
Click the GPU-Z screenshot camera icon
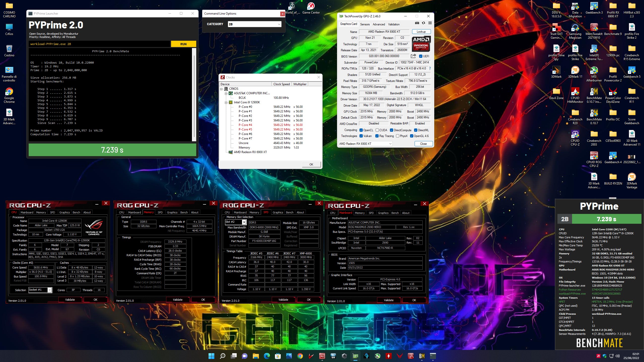[x=417, y=23]
